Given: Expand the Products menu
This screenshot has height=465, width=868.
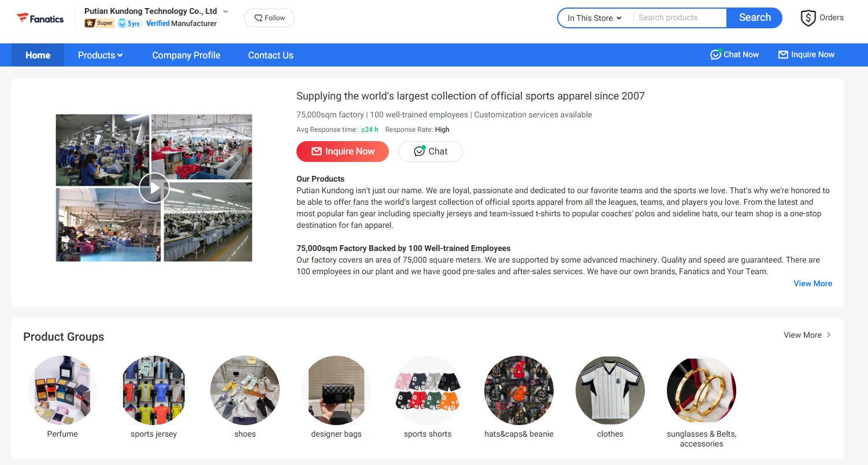Looking at the screenshot, I should coord(100,54).
